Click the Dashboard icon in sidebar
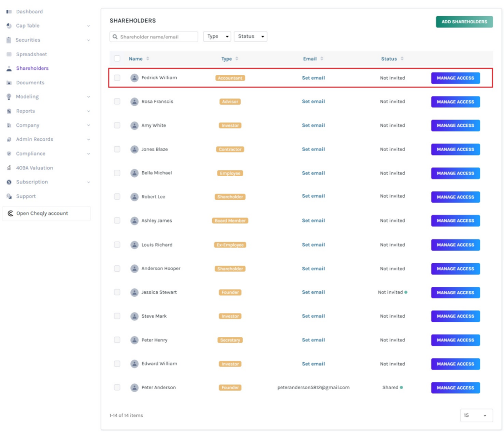 click(9, 11)
